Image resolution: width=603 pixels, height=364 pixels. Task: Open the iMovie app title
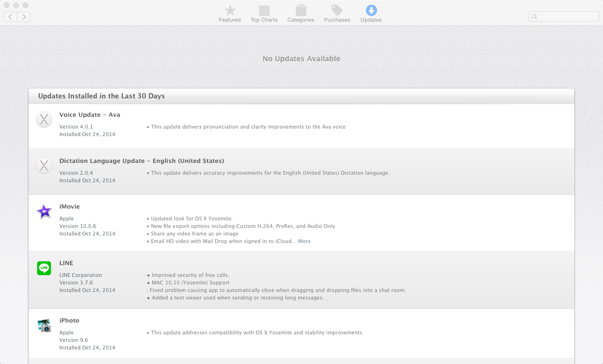tap(70, 207)
